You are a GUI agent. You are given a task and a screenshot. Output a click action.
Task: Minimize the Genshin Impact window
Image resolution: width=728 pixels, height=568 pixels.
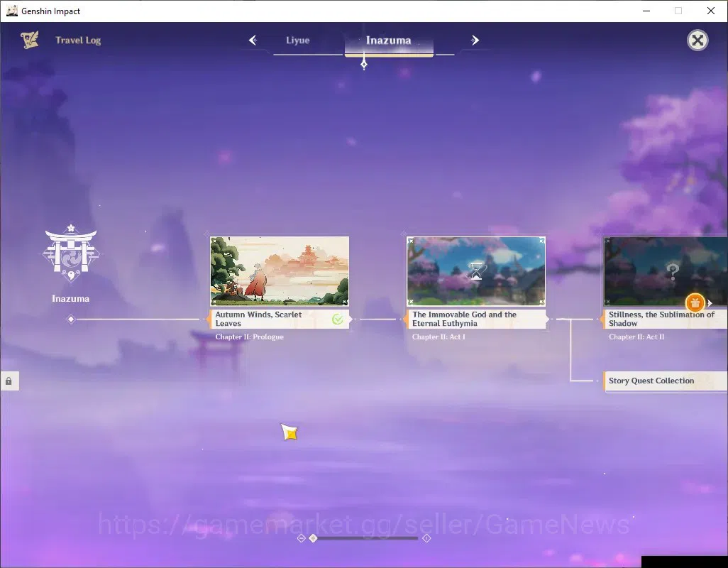(x=646, y=11)
